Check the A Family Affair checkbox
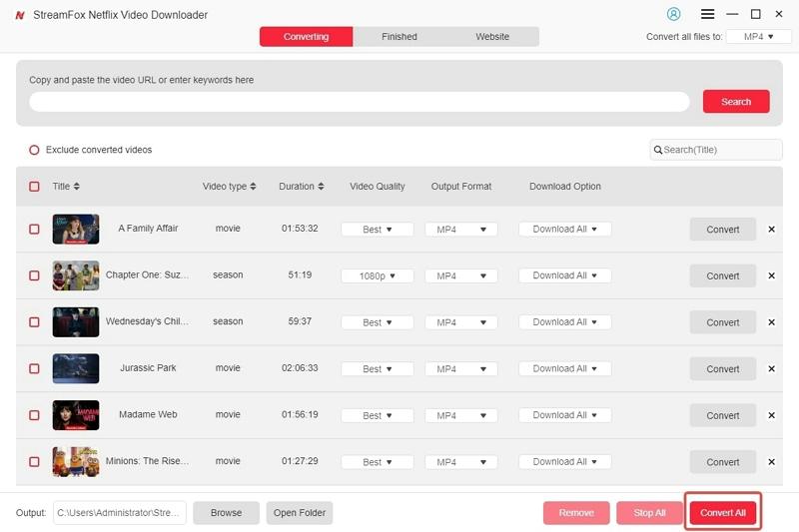 (x=34, y=230)
